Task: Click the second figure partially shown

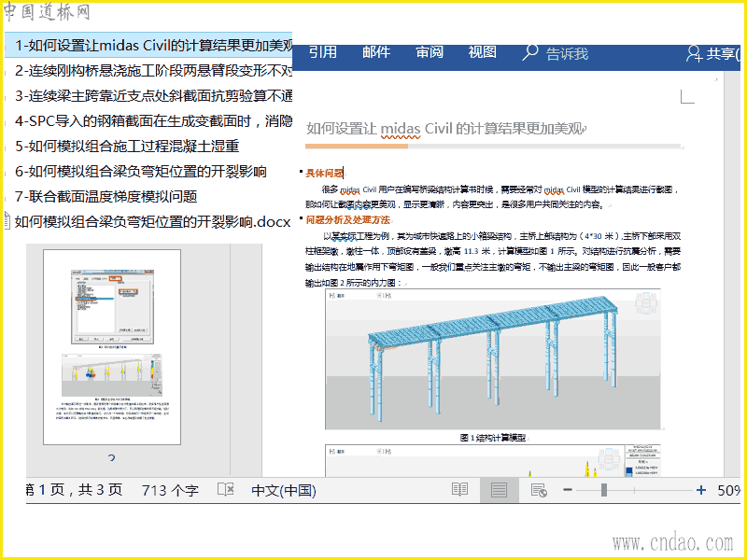Action: click(493, 460)
